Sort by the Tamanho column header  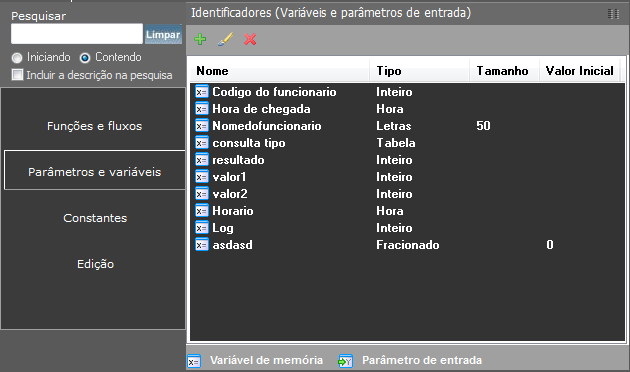click(x=504, y=71)
